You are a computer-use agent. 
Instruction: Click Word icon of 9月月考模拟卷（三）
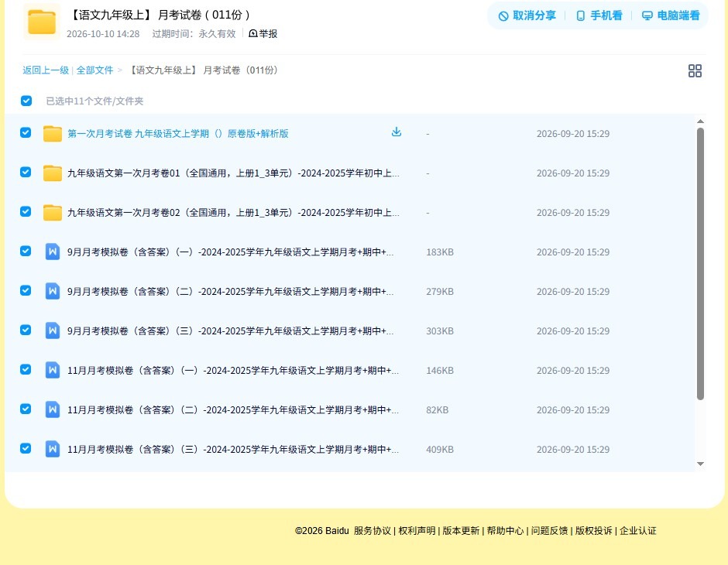pos(53,330)
